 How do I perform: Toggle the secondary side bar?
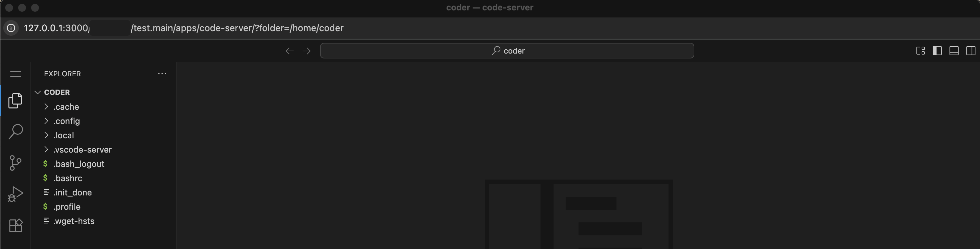coord(971,51)
